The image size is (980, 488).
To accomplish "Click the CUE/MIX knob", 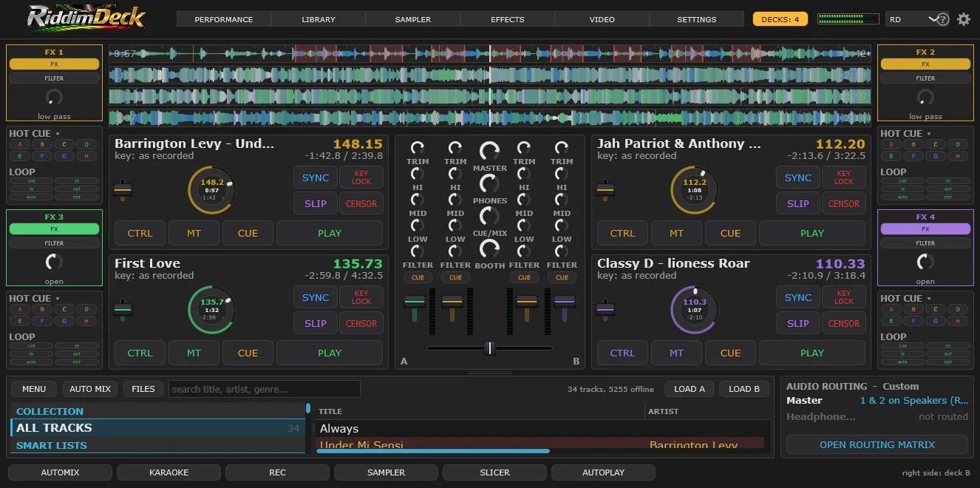I will [489, 217].
